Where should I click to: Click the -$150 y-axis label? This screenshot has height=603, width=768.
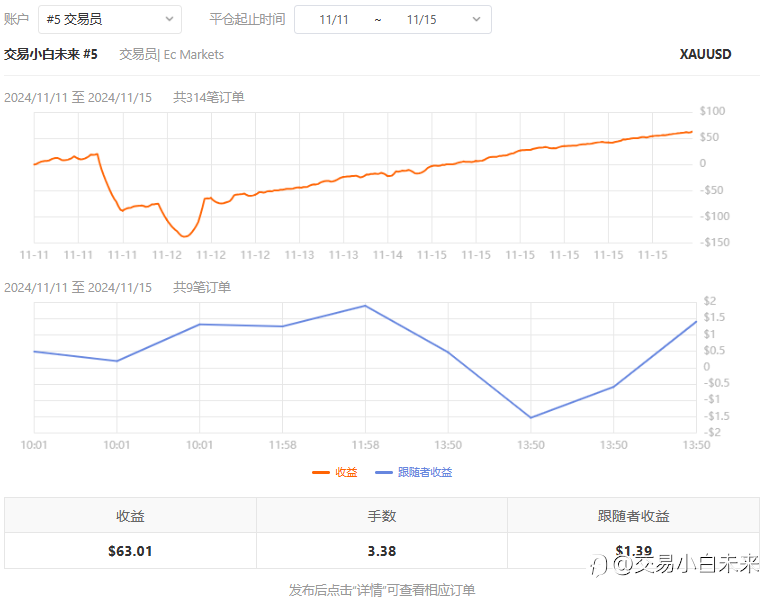pos(715,242)
